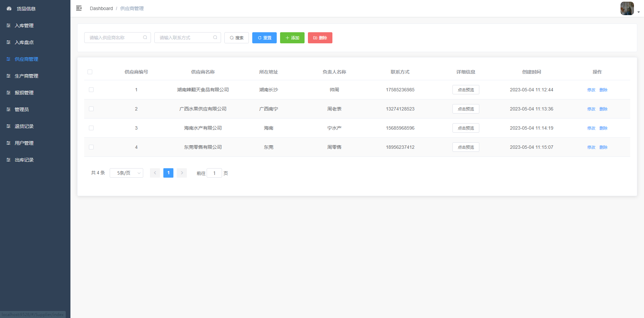Expand the dropdown arrow beside the avatar
Screen dimensions: 644x318
coord(638,11)
